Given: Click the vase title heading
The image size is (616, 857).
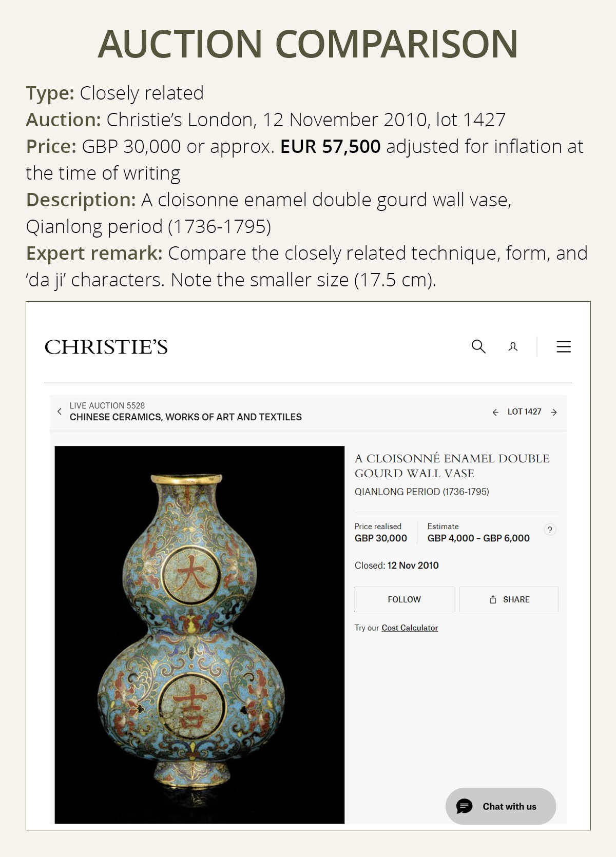Looking at the screenshot, I should pos(452,465).
